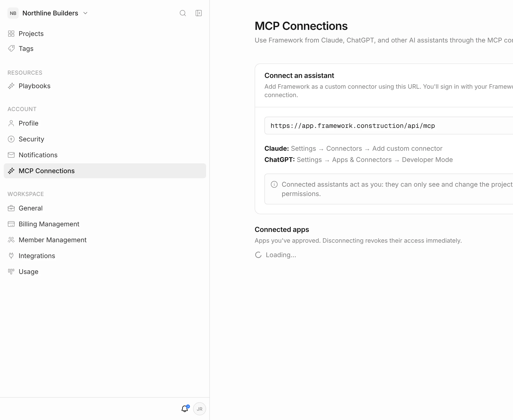Click the "MCP Connections" page title

pyautogui.click(x=301, y=26)
